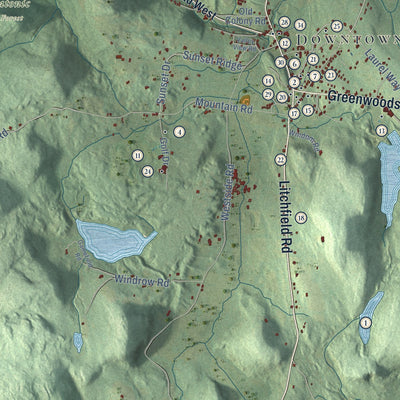
Task: Open marker 4 near Golf Dr
Action: point(179,132)
